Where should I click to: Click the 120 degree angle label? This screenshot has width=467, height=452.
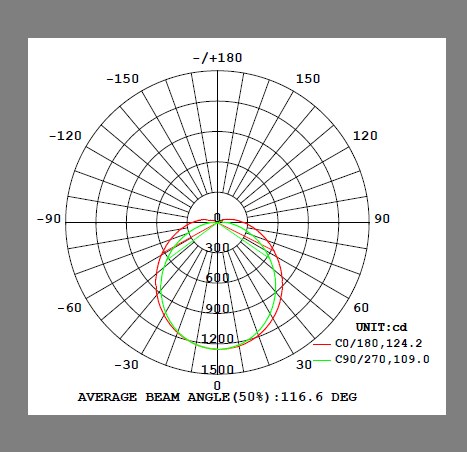coord(365,136)
